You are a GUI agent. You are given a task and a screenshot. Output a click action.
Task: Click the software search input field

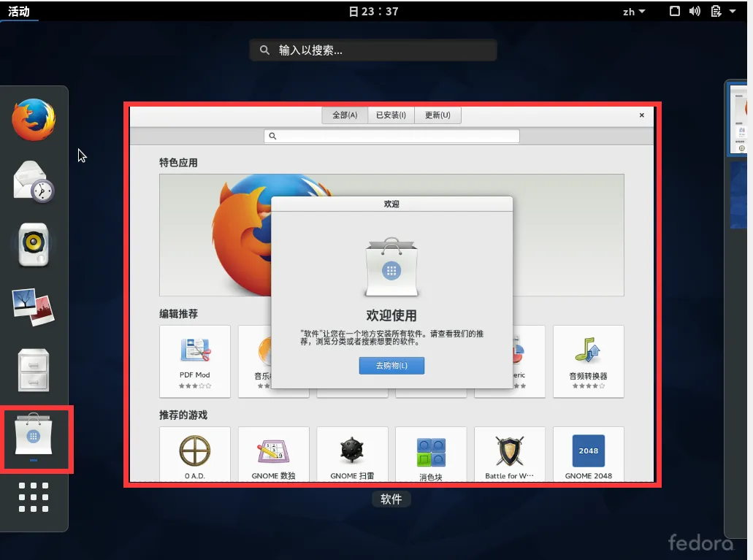tap(391, 136)
